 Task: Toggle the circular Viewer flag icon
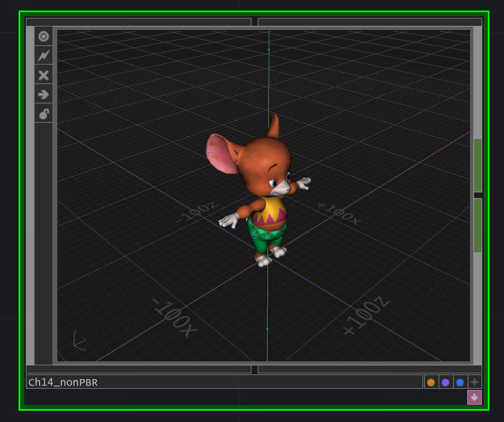(44, 36)
